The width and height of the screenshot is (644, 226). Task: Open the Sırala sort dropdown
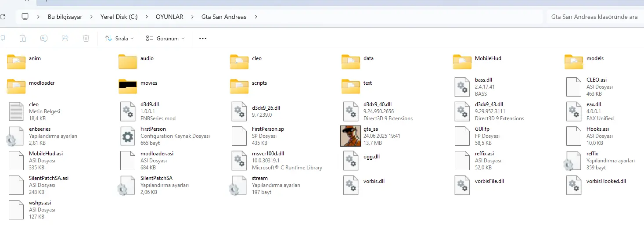click(x=119, y=38)
